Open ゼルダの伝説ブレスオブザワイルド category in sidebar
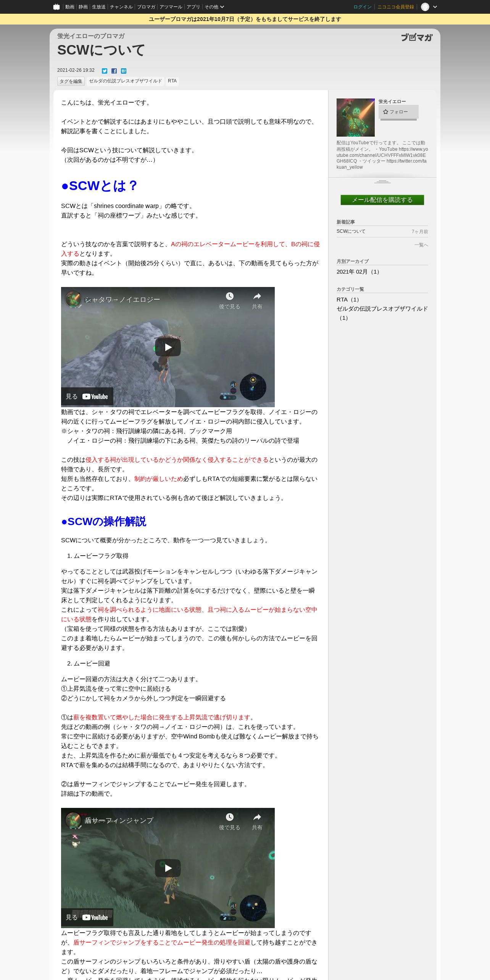Screen dimensions: 490x980 pyautogui.click(x=382, y=313)
